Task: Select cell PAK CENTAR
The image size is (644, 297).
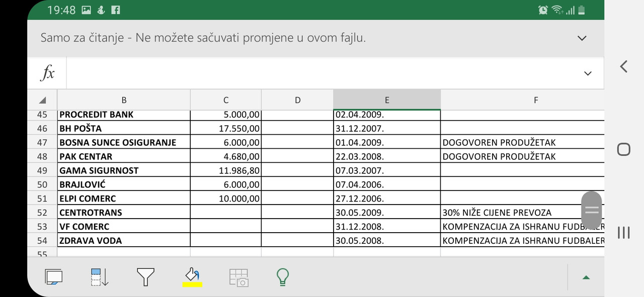Action: coord(124,156)
